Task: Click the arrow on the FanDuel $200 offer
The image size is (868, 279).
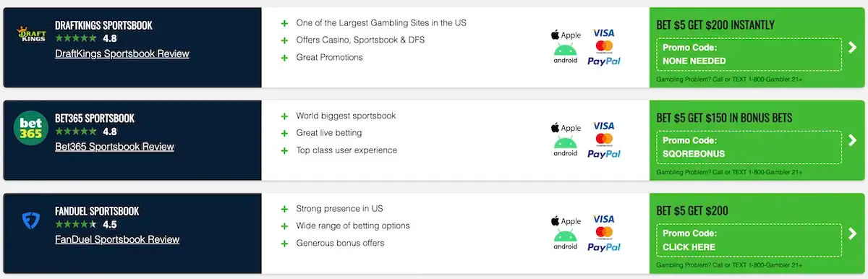Action: (852, 233)
